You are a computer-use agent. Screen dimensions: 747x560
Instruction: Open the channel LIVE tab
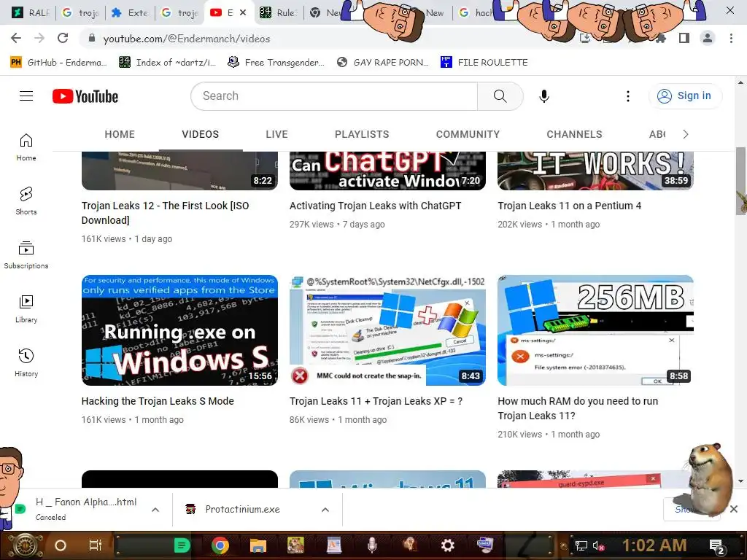pos(276,134)
